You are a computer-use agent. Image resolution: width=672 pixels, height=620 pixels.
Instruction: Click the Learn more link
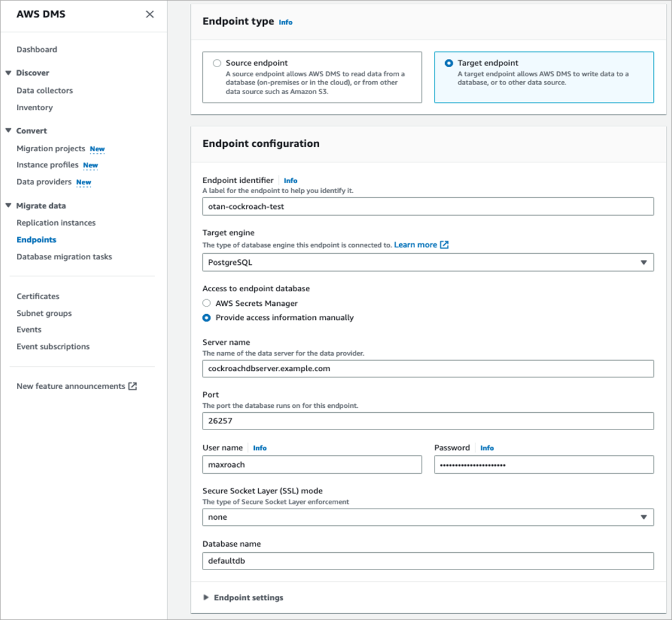(415, 245)
